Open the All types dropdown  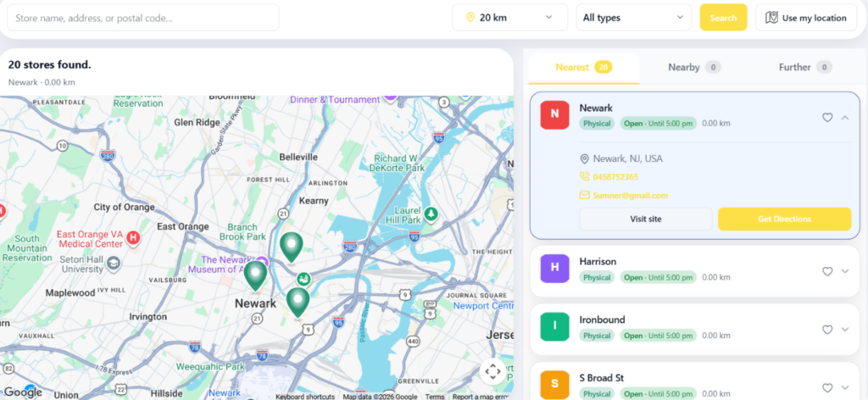[634, 18]
